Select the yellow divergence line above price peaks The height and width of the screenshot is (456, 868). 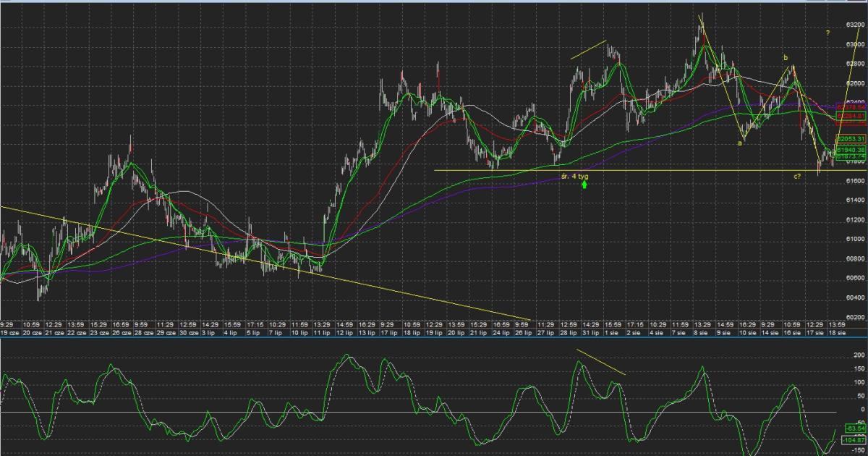[588, 49]
